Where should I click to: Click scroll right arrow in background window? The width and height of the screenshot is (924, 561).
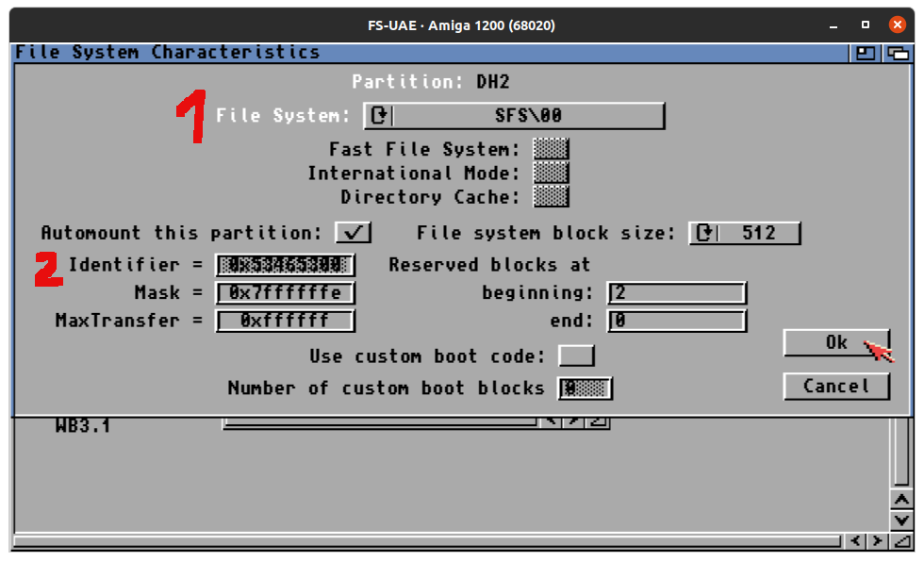coord(878,540)
